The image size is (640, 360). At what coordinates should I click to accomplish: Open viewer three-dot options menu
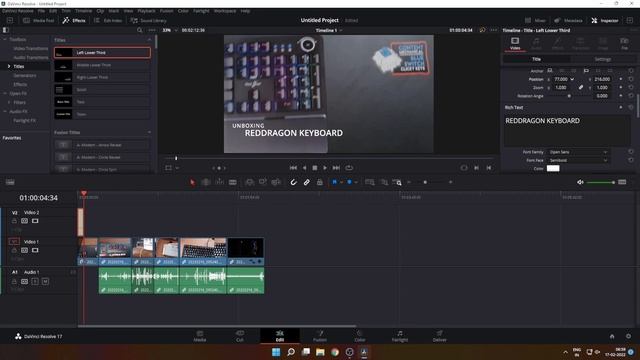[x=494, y=30]
